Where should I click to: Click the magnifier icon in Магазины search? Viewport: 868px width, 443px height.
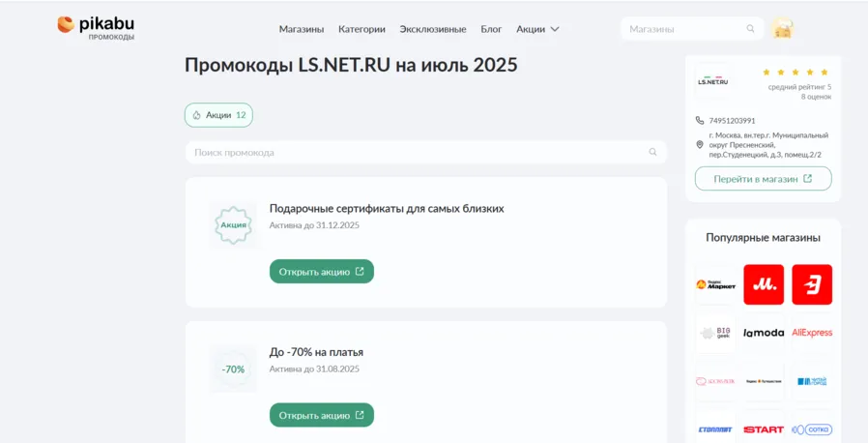tap(750, 29)
